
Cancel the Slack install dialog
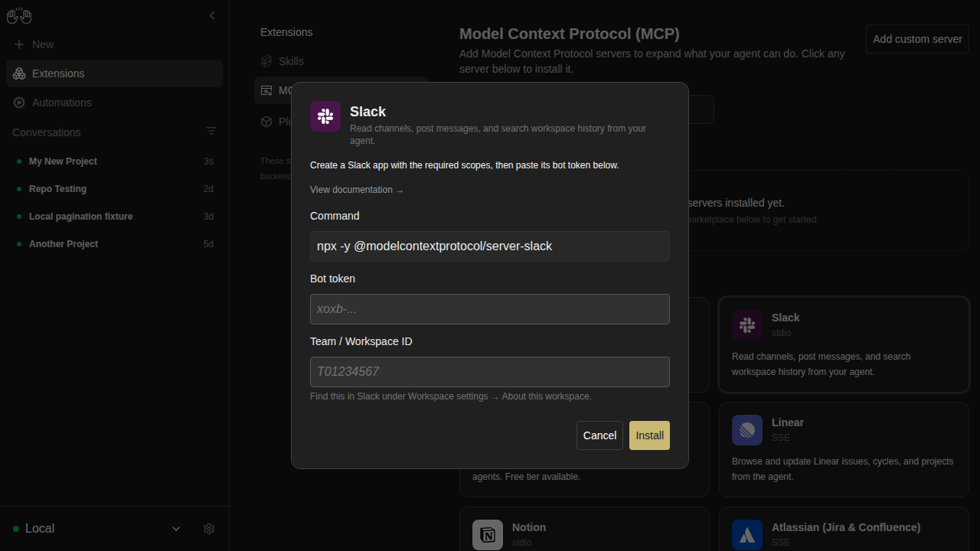point(599,435)
